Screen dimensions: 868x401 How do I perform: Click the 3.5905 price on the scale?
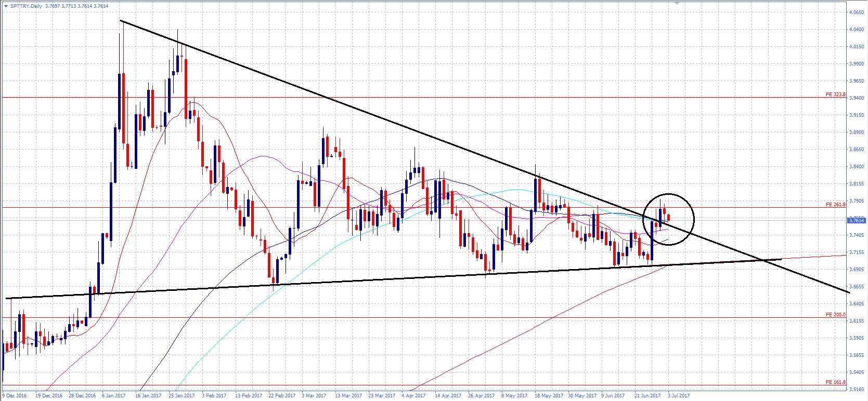click(857, 338)
